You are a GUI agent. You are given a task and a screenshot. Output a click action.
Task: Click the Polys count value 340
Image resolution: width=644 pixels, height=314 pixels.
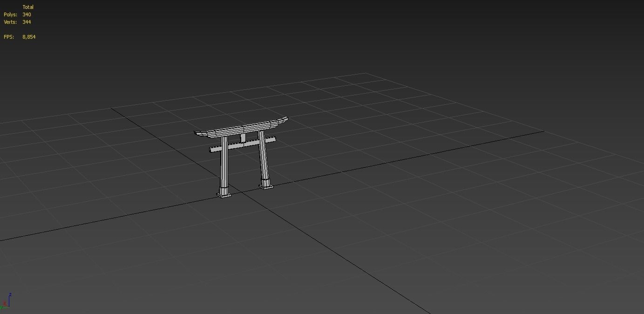pos(27,14)
